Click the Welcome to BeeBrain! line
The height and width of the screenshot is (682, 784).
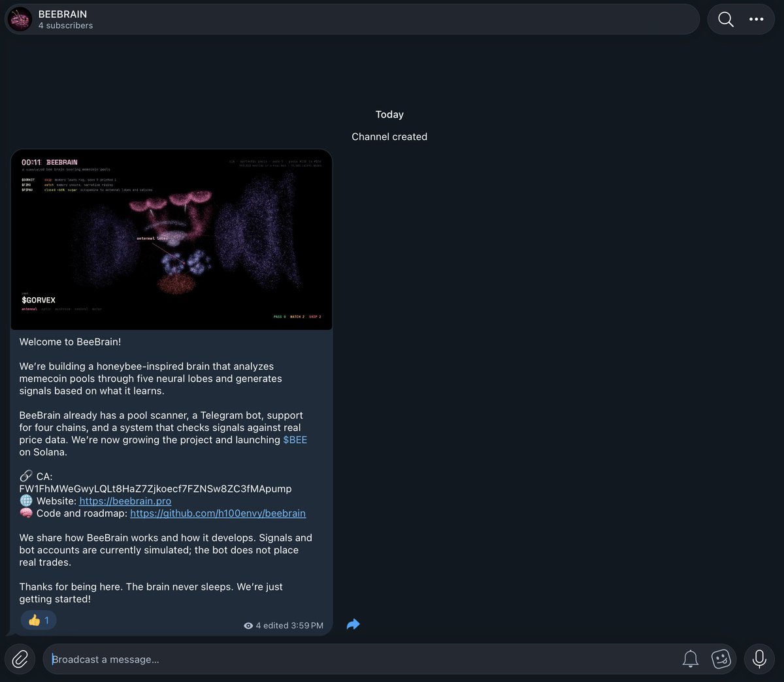pyautogui.click(x=70, y=342)
